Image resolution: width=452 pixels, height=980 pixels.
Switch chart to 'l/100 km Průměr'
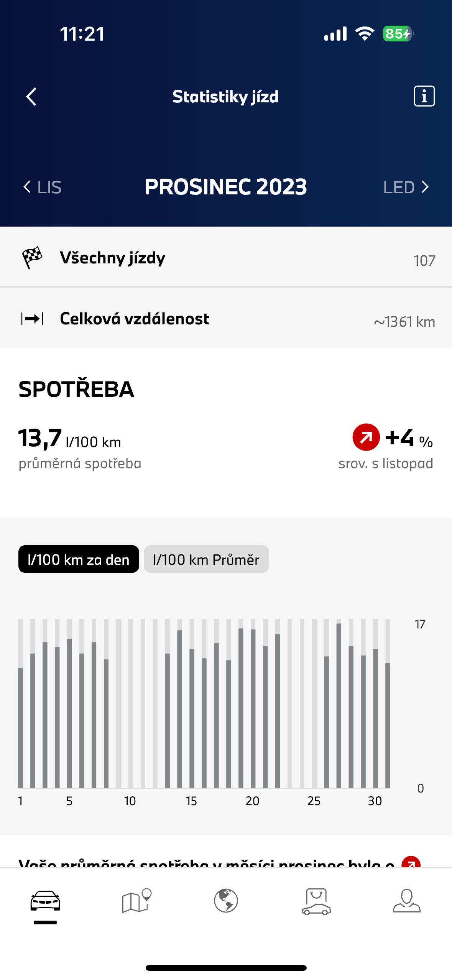point(206,559)
